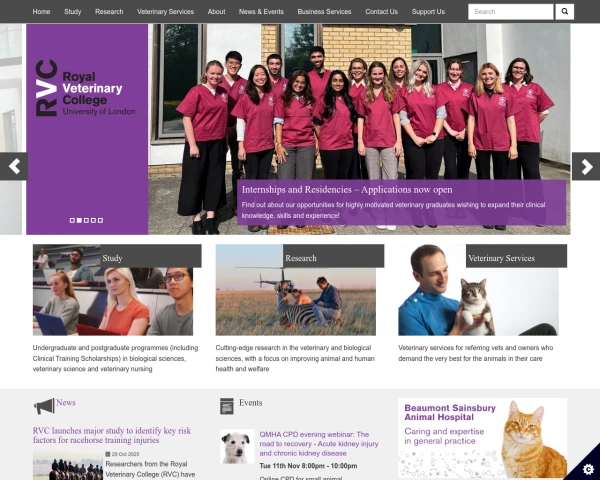Click the RVC Royal Veterinary College logo
This screenshot has width=600, height=480.
(x=85, y=88)
